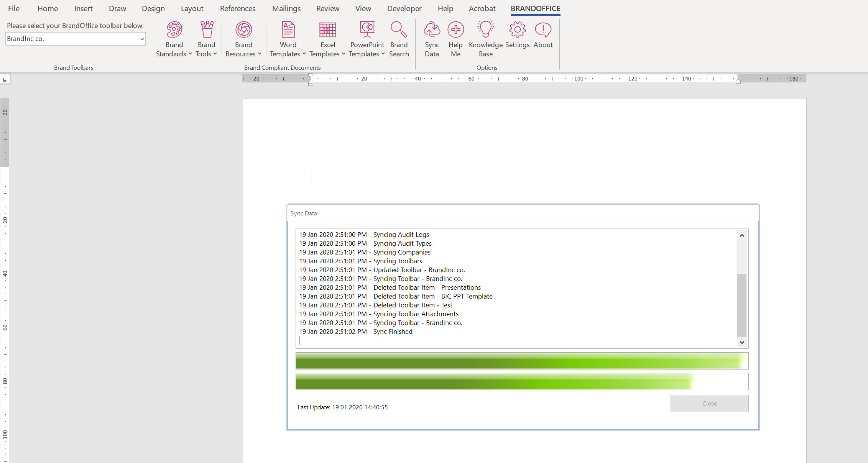Expand the BrandInc co. toolbar dropdown

(x=142, y=39)
